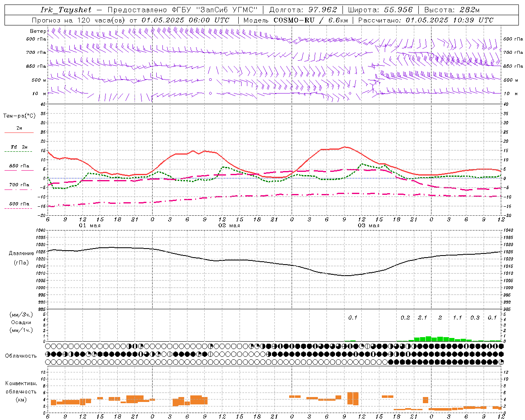The width and height of the screenshot is (525, 420).
Task: Select the Рассчитано: 01.05.2025 10:39 UTC timestamp
Action: 426,20
